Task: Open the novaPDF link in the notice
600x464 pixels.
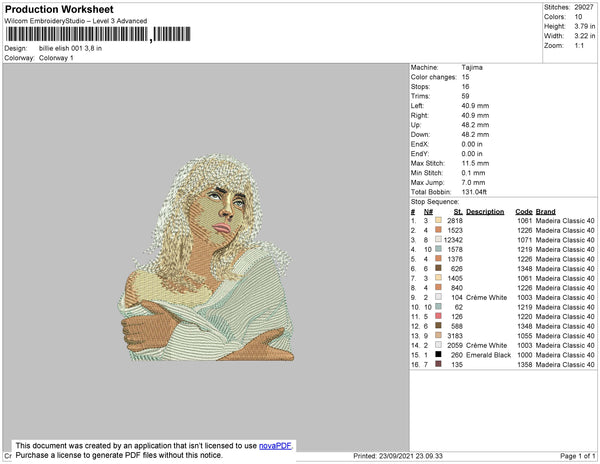Action: (275, 446)
